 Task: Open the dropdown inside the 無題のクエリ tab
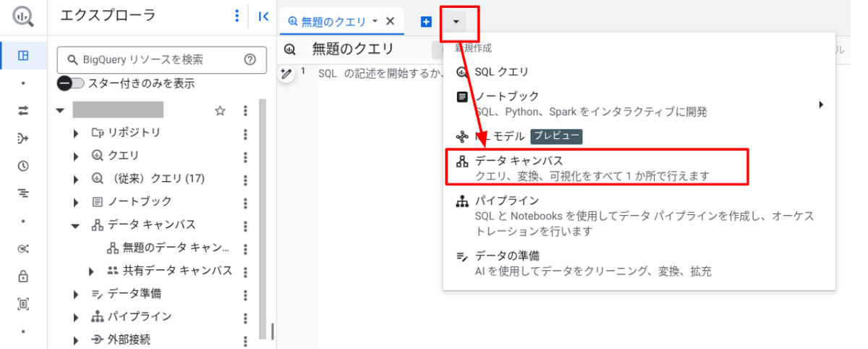[x=375, y=22]
